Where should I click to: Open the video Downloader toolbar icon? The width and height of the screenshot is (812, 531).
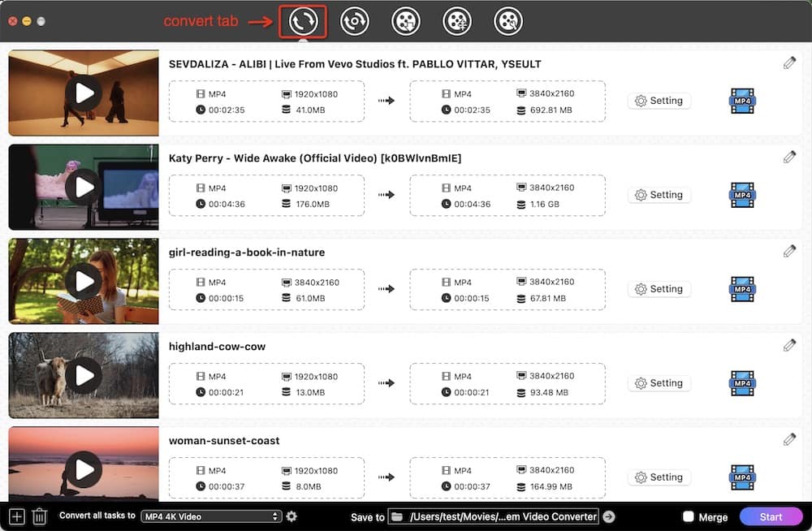coord(406,22)
